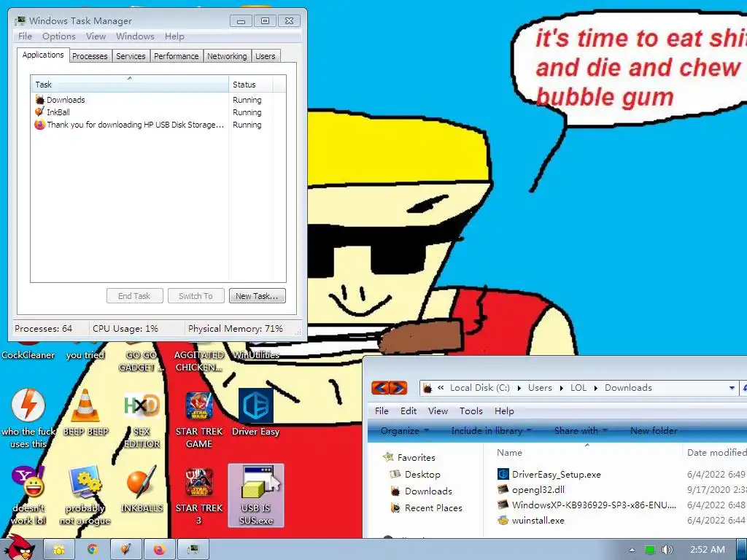This screenshot has height=560, width=747.
Task: Select the USB IS SUS.exe desktop icon
Action: click(256, 495)
